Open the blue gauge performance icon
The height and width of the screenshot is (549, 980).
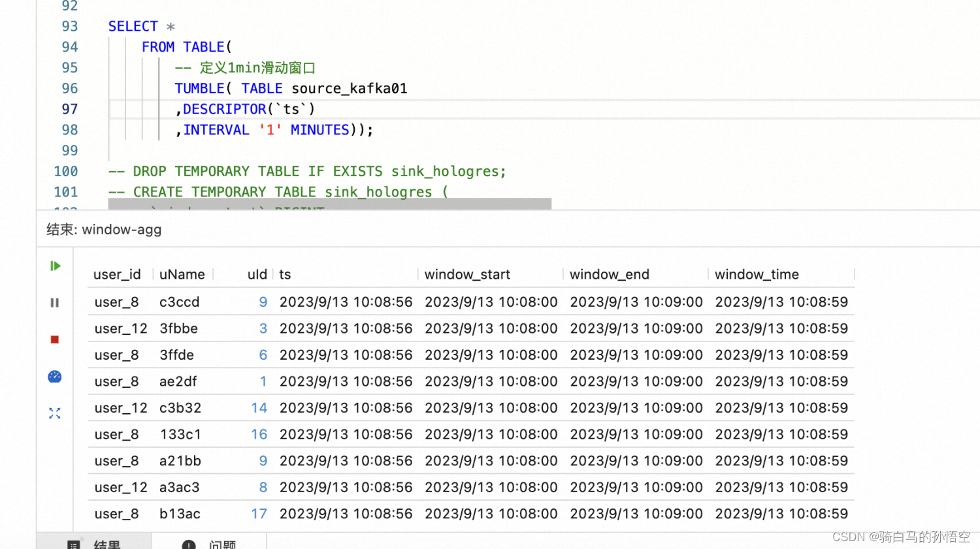click(55, 377)
